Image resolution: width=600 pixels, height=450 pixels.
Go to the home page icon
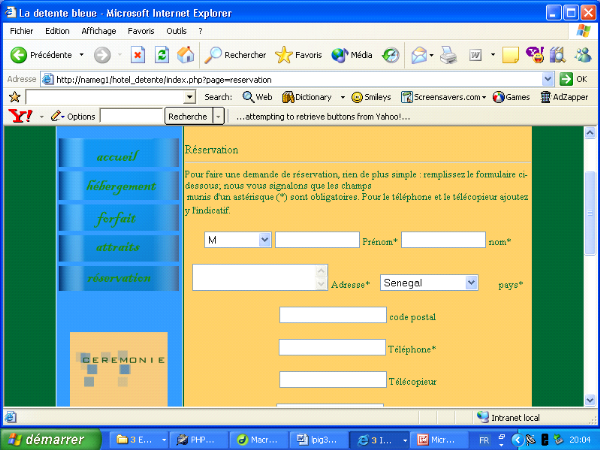coord(186,55)
